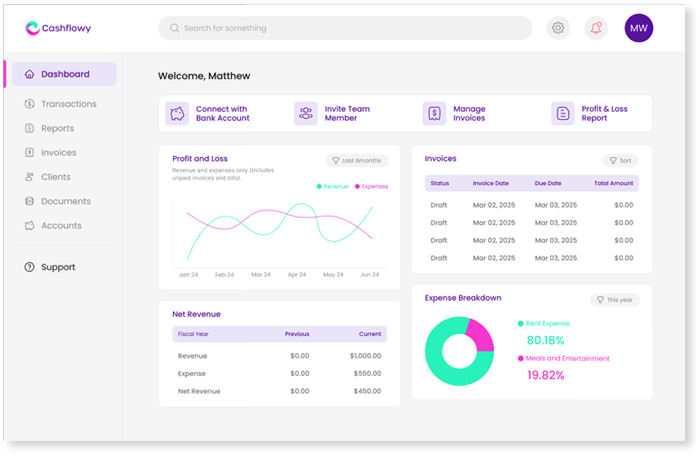The height and width of the screenshot is (455, 700).
Task: Open the notifications bell
Action: tap(597, 28)
